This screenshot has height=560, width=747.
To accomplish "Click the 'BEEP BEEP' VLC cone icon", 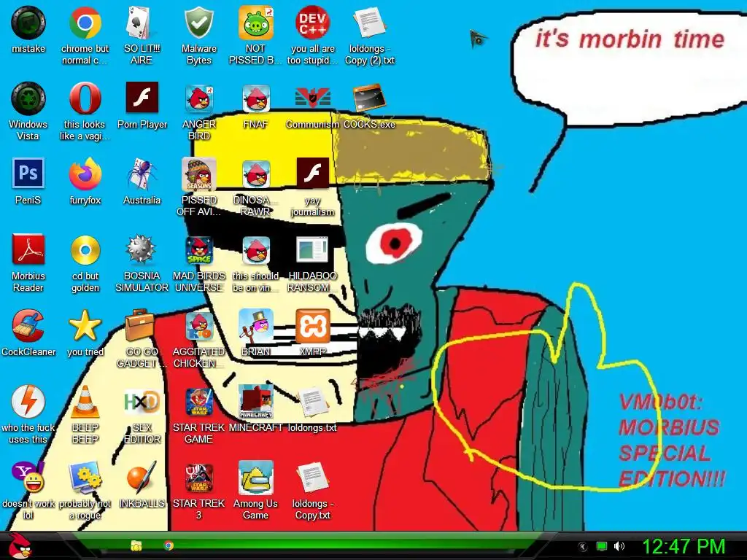I will (x=85, y=402).
